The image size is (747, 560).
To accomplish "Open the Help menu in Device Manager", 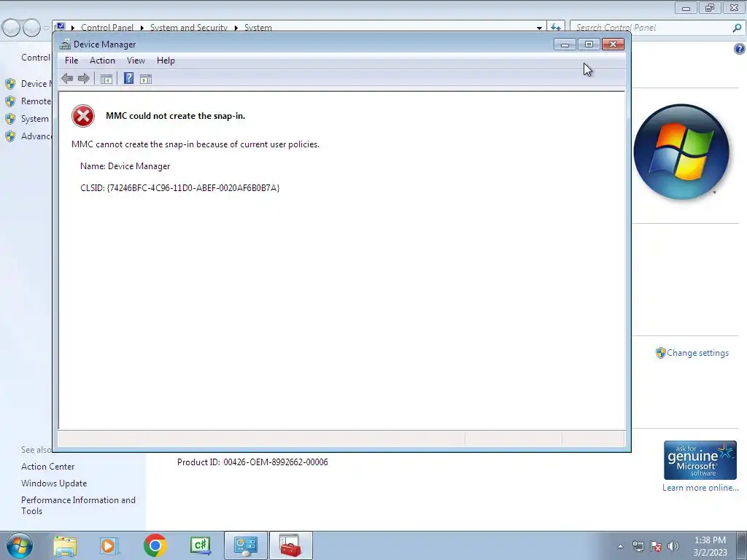I will tap(166, 61).
